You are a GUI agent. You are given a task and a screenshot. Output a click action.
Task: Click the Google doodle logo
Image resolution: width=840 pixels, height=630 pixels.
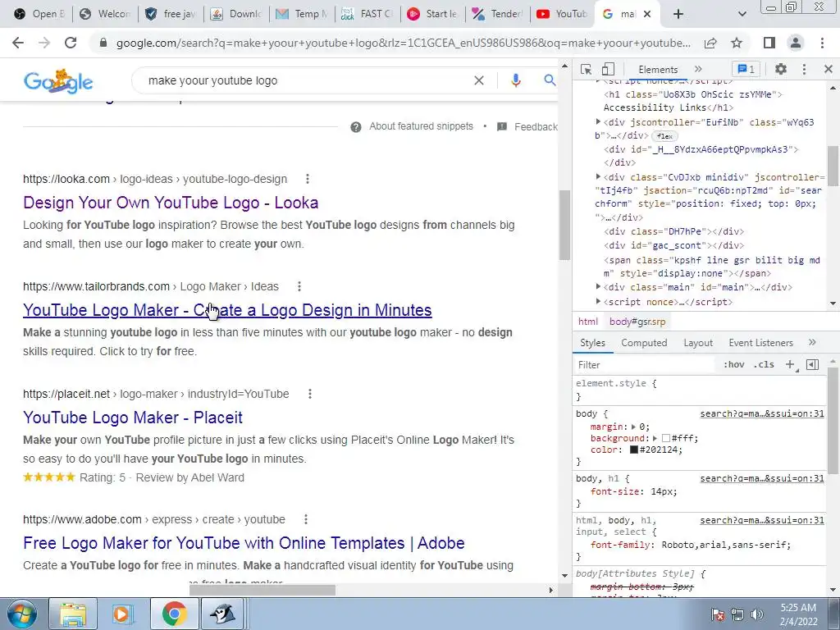[58, 81]
